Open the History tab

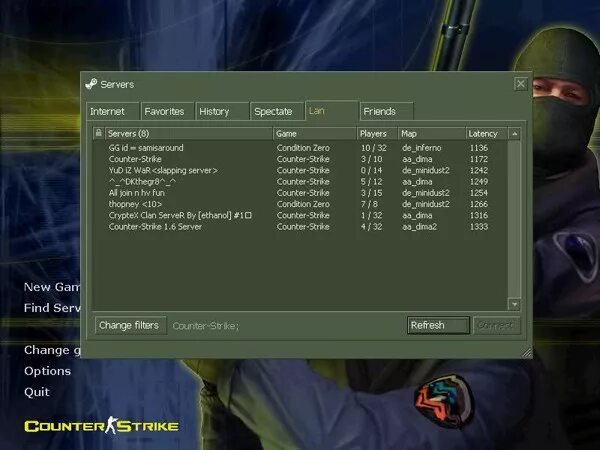(222, 111)
